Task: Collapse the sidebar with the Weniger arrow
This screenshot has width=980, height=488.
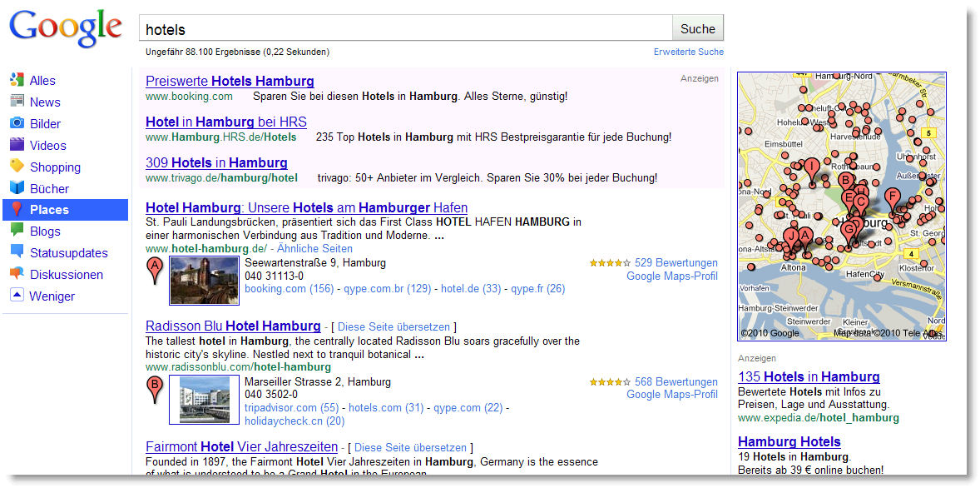Action: click(x=17, y=296)
